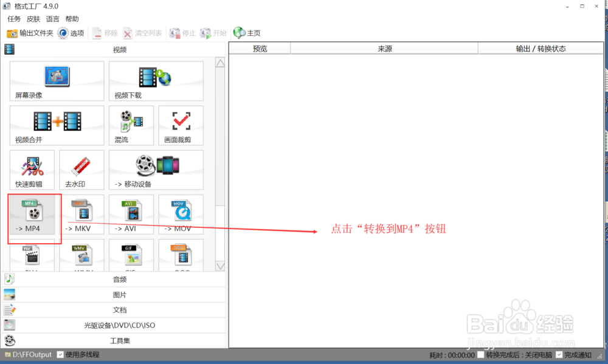This screenshot has height=364, width=608.
Task: Click the 预览 column header
Action: [260, 49]
